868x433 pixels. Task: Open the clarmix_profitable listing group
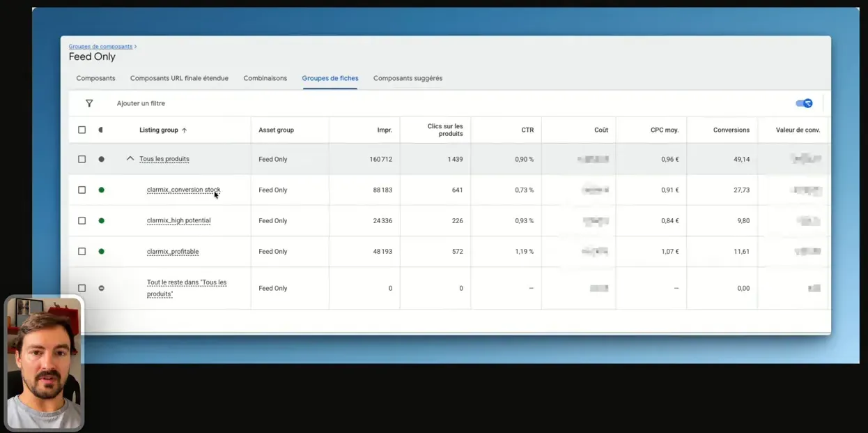(173, 252)
